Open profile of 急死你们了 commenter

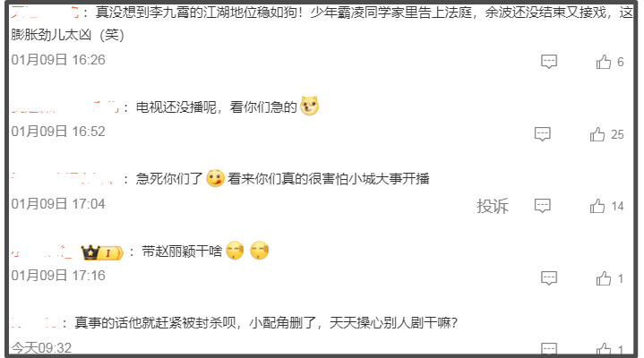(64, 179)
